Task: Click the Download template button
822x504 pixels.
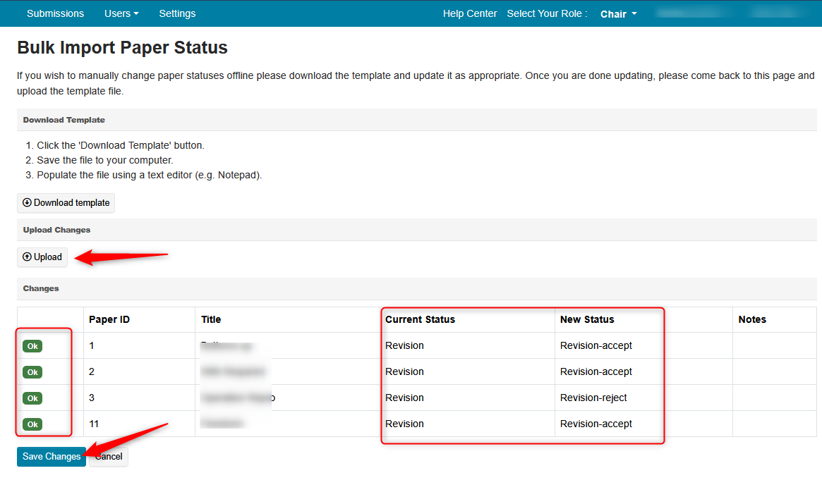Action: click(x=66, y=203)
